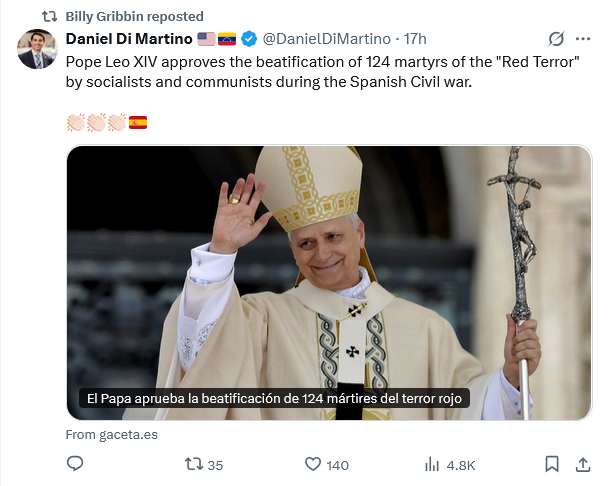This screenshot has width=608, height=486.
Task: Open the 17h timestamp link
Action: click(414, 39)
